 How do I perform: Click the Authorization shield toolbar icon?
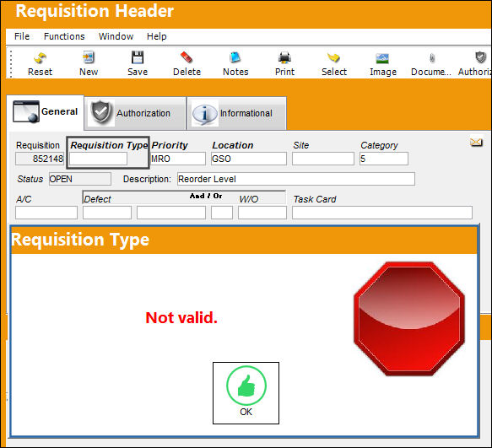pos(480,57)
